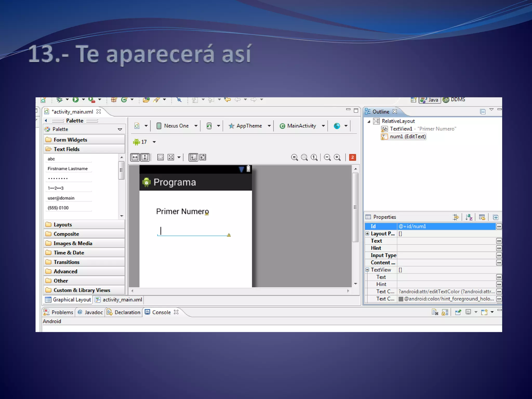
Task: Switch to the activity_main.xml source tab
Action: point(119,300)
